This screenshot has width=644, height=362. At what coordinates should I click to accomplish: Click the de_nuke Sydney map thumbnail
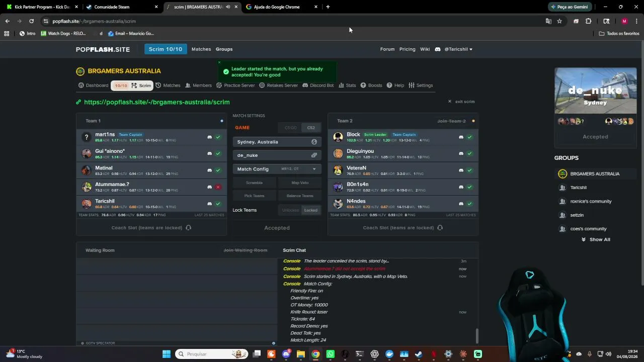coord(596,91)
